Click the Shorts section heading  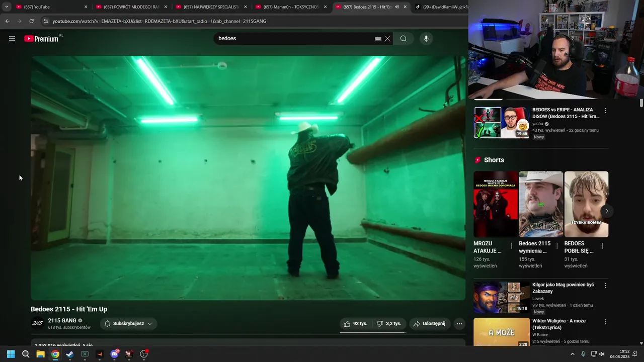pyautogui.click(x=494, y=160)
